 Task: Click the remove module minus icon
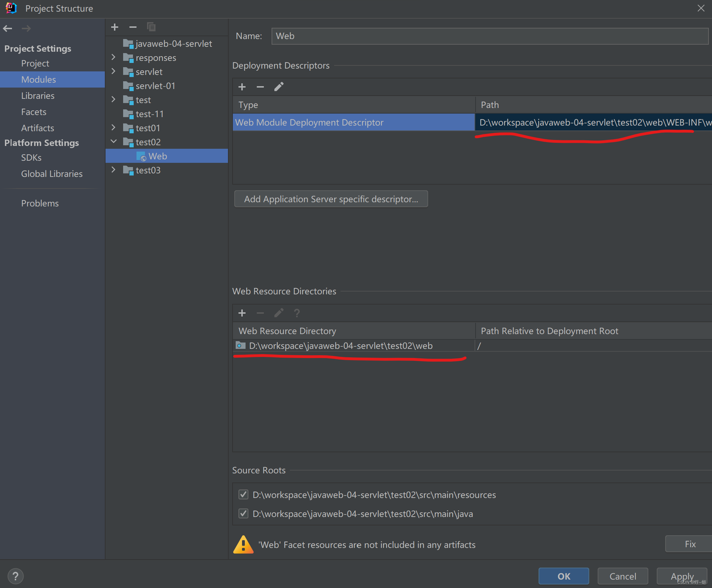coord(133,27)
